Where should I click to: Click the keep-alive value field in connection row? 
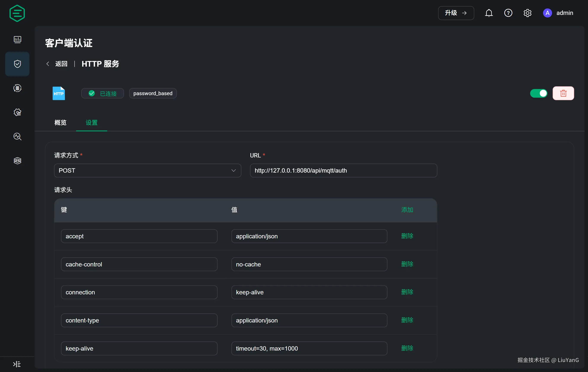(x=309, y=292)
